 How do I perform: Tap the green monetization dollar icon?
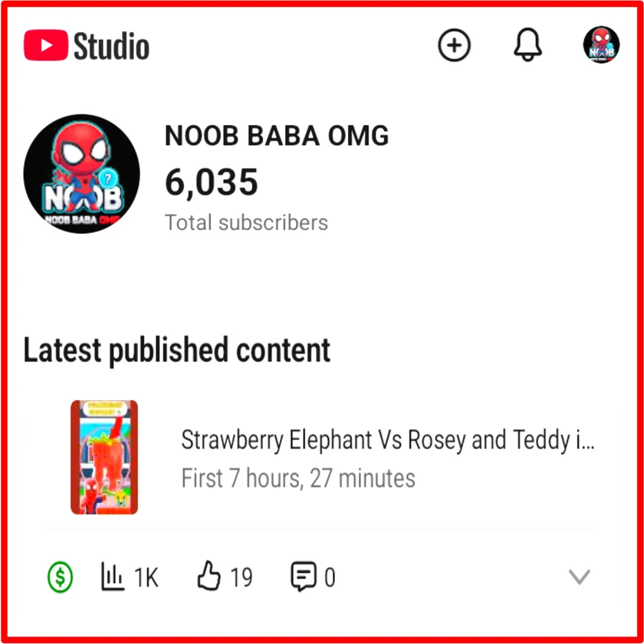coord(61,577)
